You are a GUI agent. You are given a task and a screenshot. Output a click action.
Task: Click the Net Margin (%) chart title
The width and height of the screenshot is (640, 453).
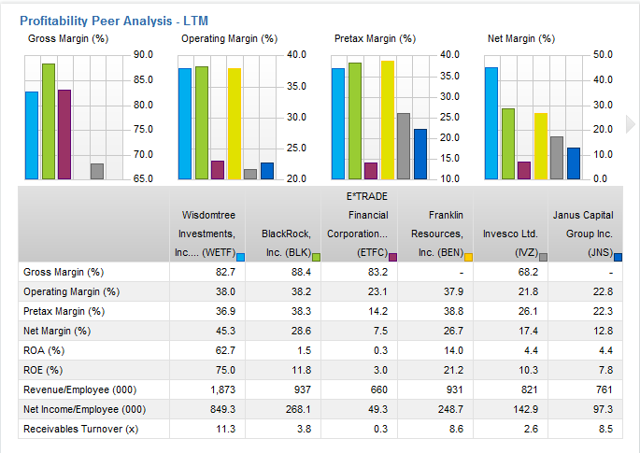pyautogui.click(x=521, y=39)
